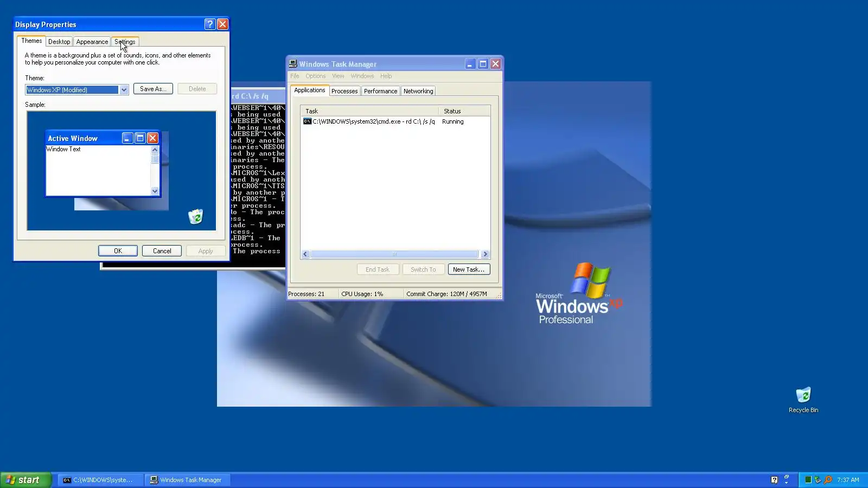The height and width of the screenshot is (488, 868).
Task: Sort by the Task column header
Action: [369, 111]
